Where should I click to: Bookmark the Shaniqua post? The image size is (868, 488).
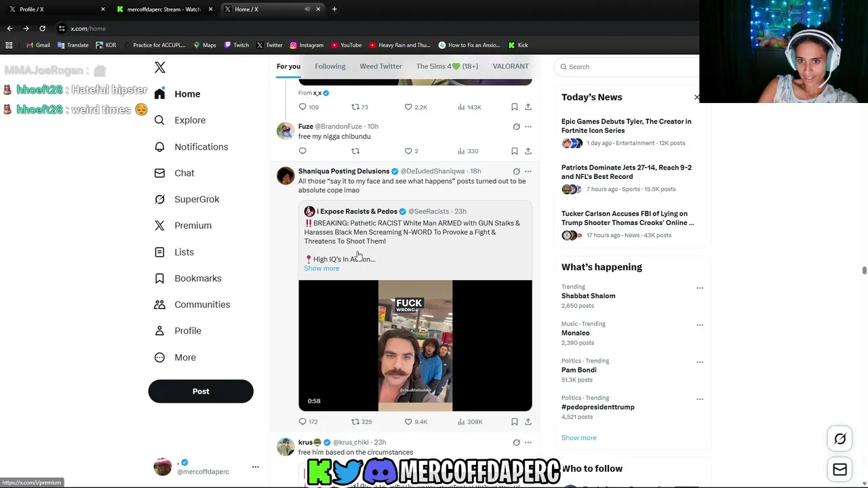(x=515, y=422)
